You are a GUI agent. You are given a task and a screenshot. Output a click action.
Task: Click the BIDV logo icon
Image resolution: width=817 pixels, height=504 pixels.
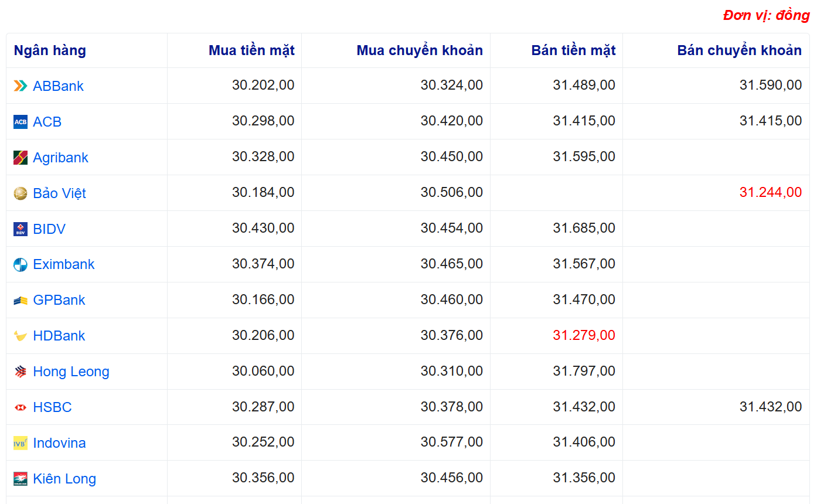pos(21,229)
